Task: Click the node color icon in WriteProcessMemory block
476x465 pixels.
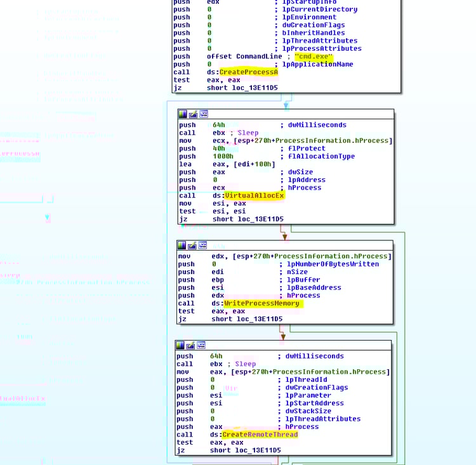Action: (182, 246)
